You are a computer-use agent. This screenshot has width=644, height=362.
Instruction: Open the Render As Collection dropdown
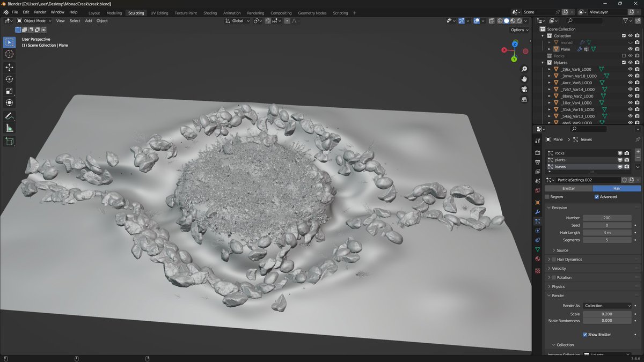point(607,306)
